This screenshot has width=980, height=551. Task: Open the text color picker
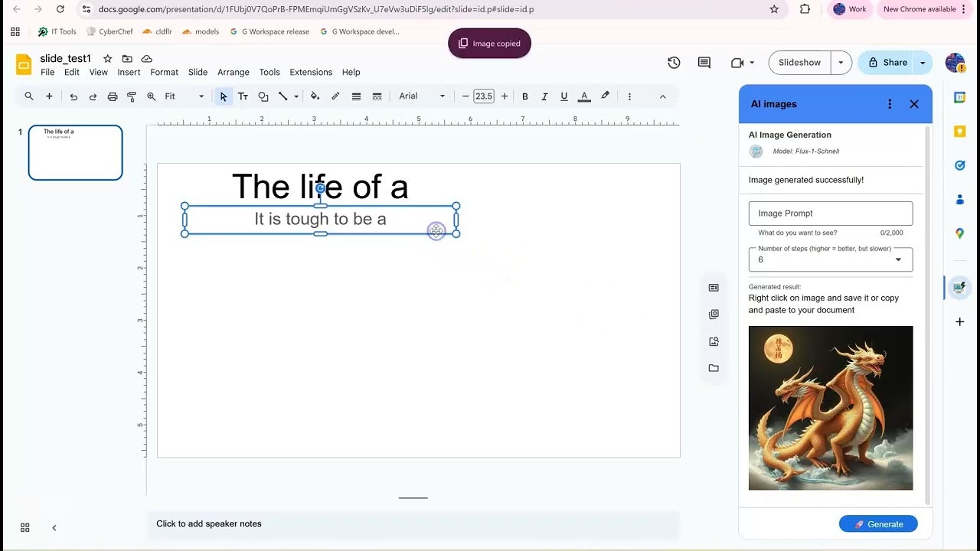click(584, 96)
